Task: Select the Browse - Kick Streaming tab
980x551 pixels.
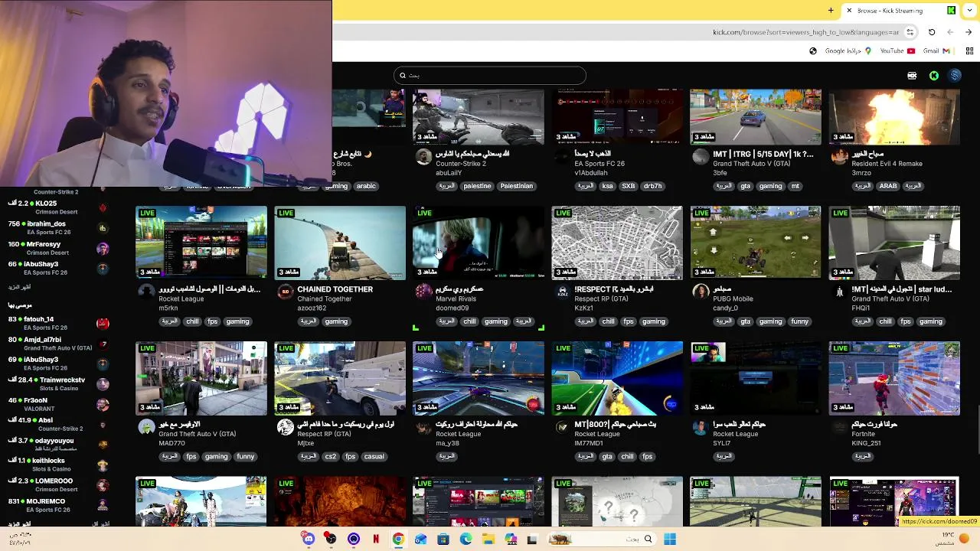Action: click(x=900, y=11)
